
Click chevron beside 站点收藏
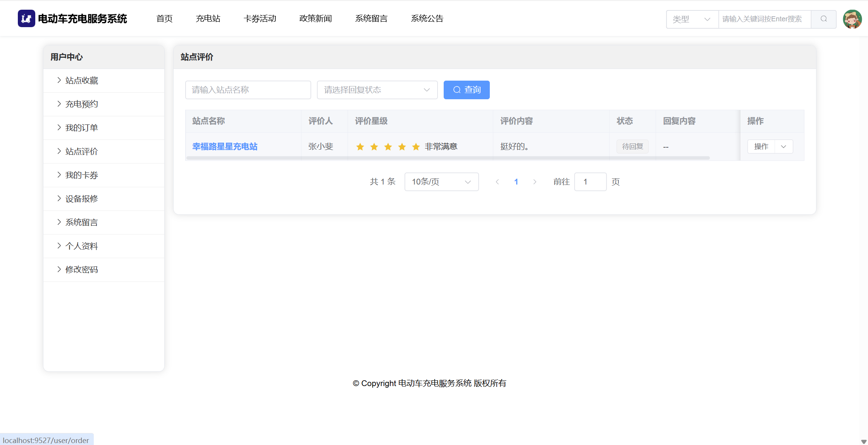[x=59, y=80]
